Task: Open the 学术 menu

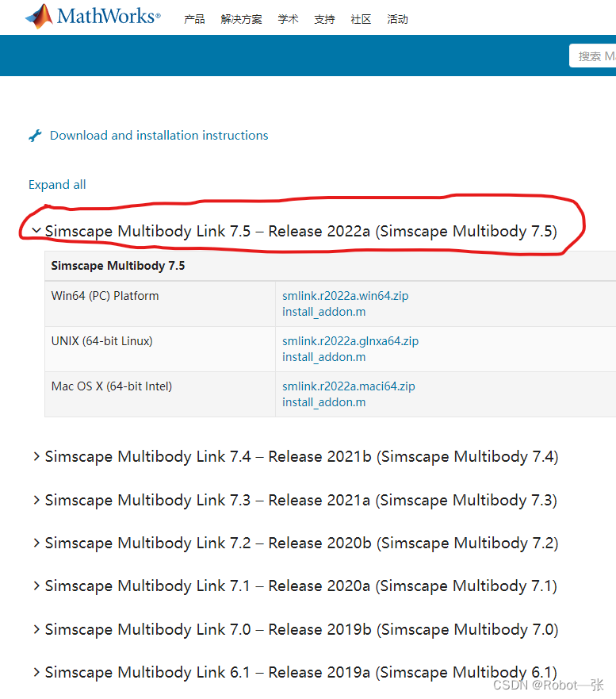Action: [x=288, y=19]
